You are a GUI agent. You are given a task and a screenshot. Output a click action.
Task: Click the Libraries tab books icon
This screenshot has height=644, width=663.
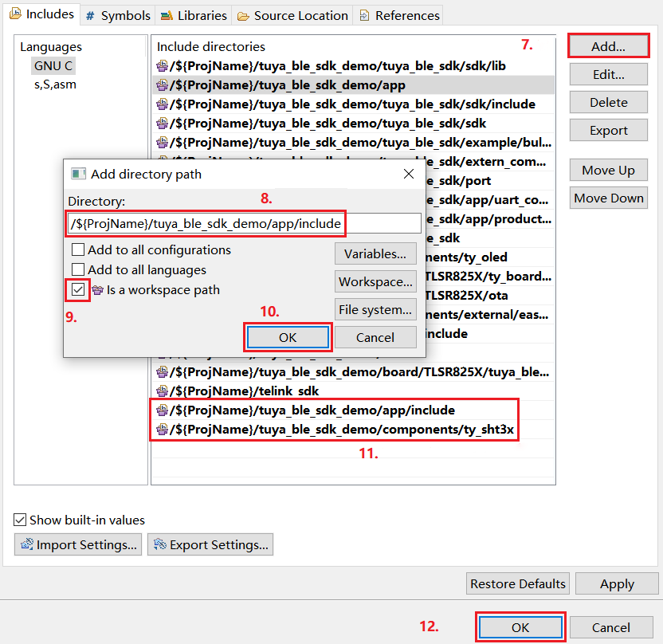[x=167, y=16]
